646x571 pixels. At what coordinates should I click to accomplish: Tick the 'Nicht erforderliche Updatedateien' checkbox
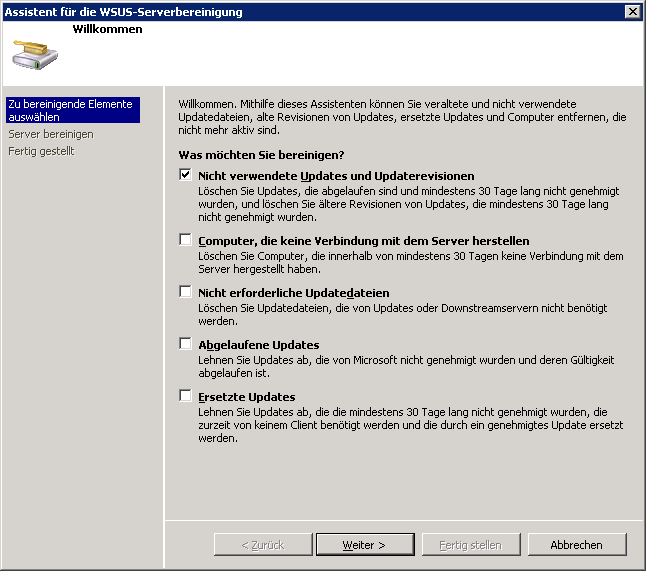click(185, 292)
